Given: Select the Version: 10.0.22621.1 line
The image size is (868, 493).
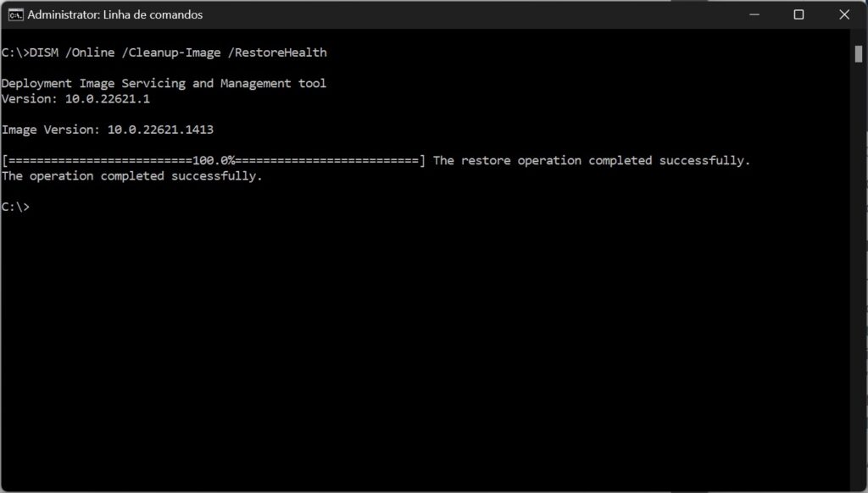Looking at the screenshot, I should point(76,98).
